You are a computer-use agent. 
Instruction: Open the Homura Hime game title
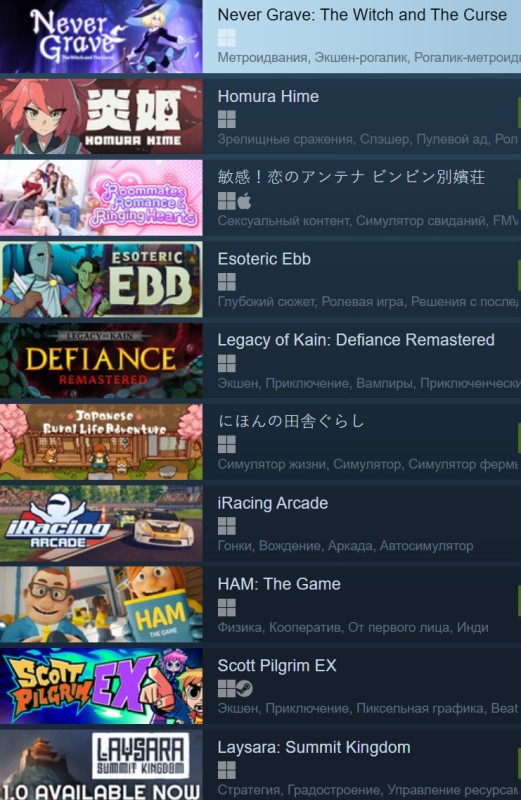click(x=268, y=96)
